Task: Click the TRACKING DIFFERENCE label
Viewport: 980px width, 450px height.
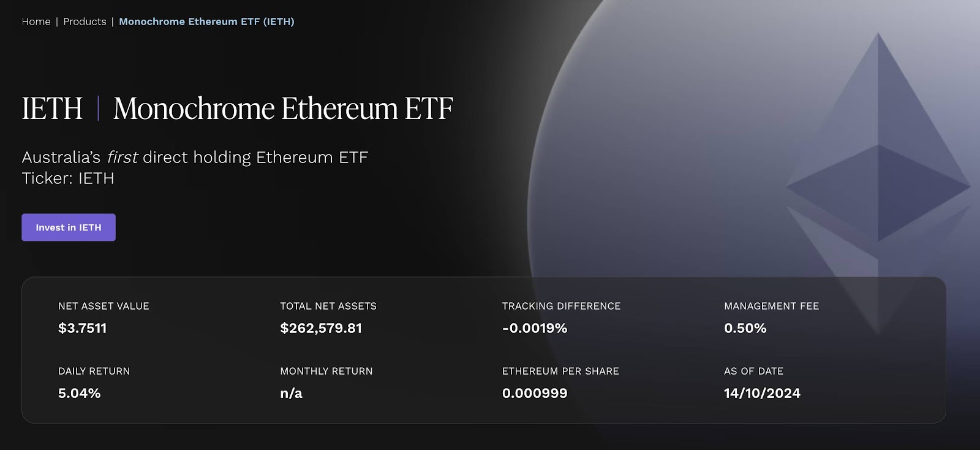Action: pos(561,306)
